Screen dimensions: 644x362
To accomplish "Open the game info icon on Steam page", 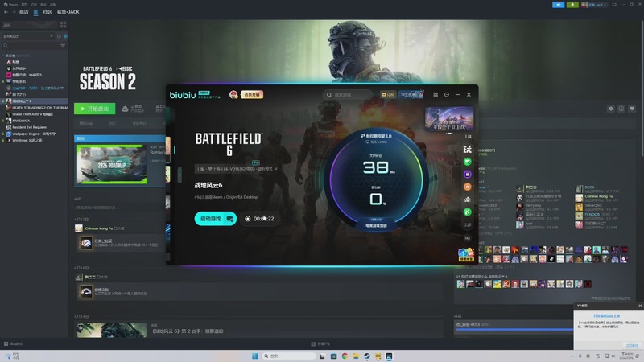I will tap(621, 109).
